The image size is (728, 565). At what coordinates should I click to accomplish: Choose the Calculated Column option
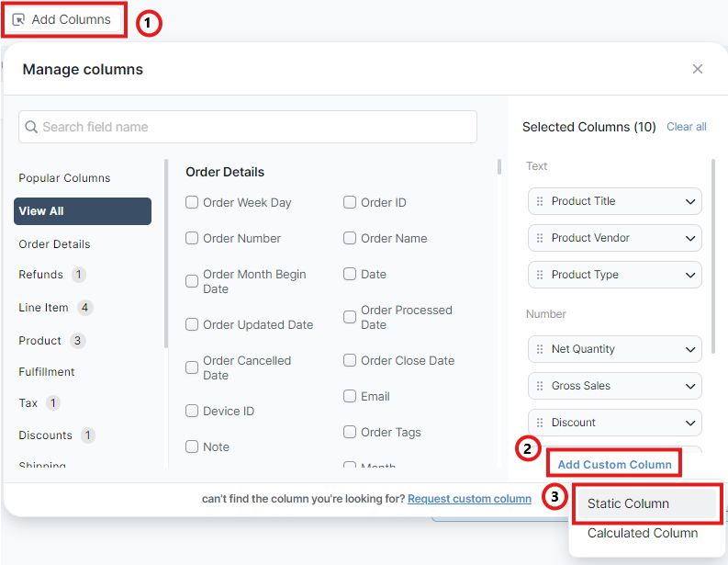[x=643, y=533]
